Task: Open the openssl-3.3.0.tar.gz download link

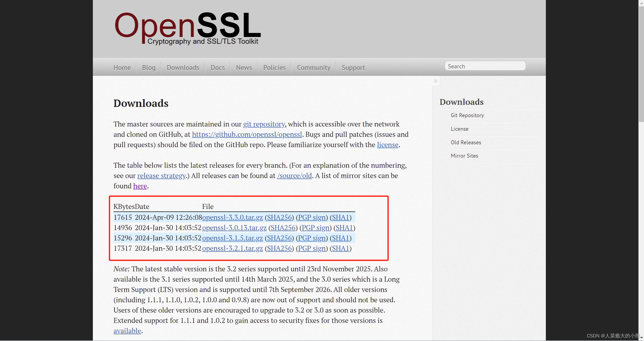Action: coord(232,217)
